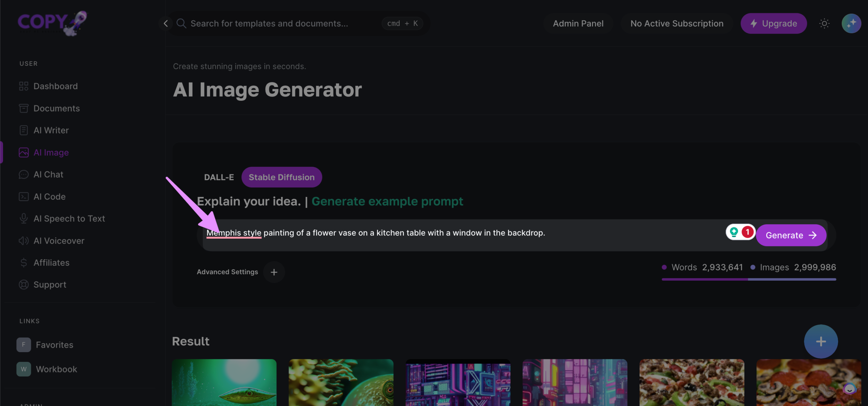868x406 pixels.
Task: Switch to DALL-E image model
Action: pos(219,177)
